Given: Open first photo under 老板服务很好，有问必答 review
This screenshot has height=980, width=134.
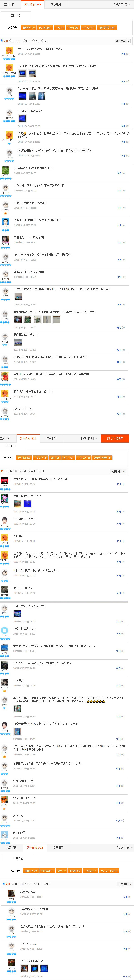Looking at the screenshot, I should pyautogui.click(x=18, y=504).
